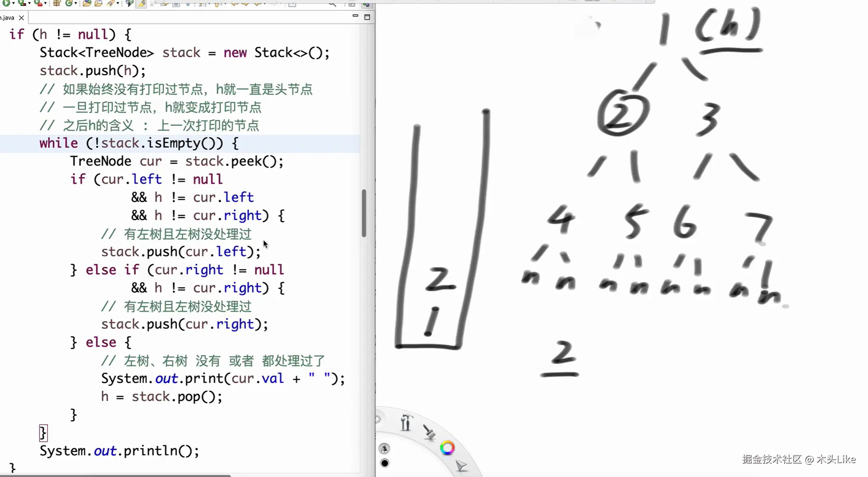The height and width of the screenshot is (477, 868).
Task: Maximize the editor with the maximize button
Action: 367,17
